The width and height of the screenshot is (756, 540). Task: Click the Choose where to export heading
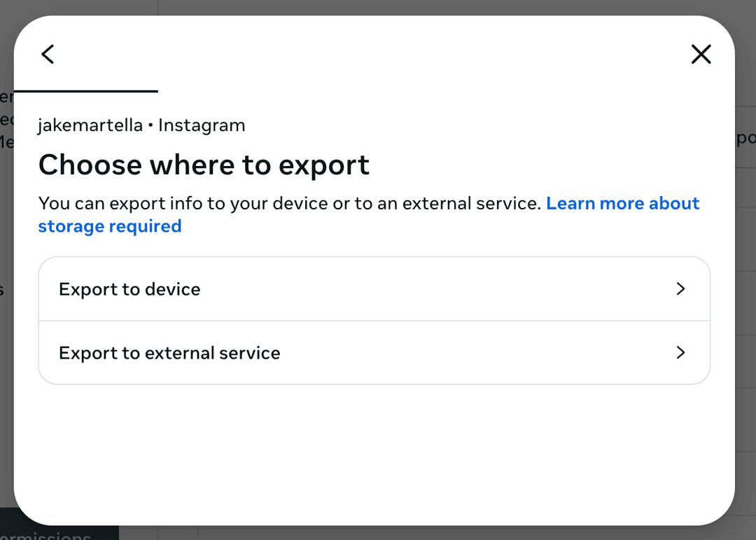(x=204, y=165)
